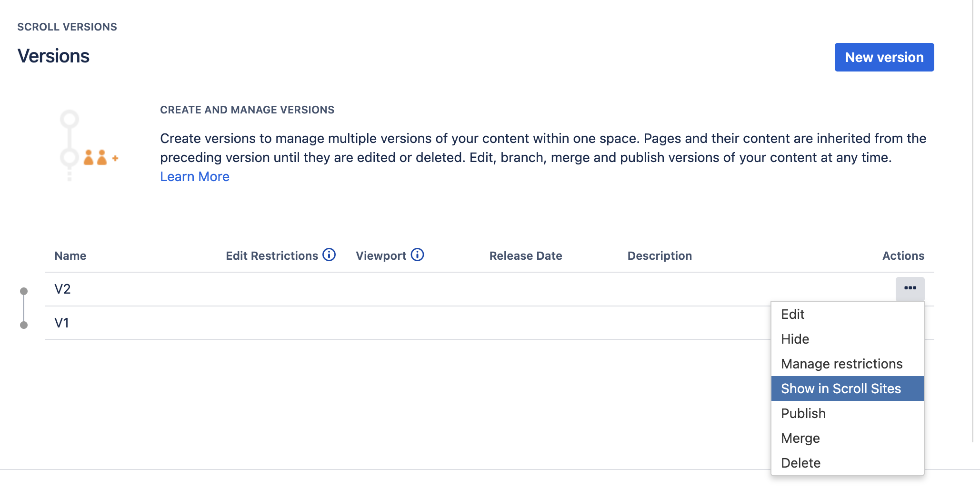The width and height of the screenshot is (980, 490).
Task: Click the Viewport info icon
Action: 417,255
